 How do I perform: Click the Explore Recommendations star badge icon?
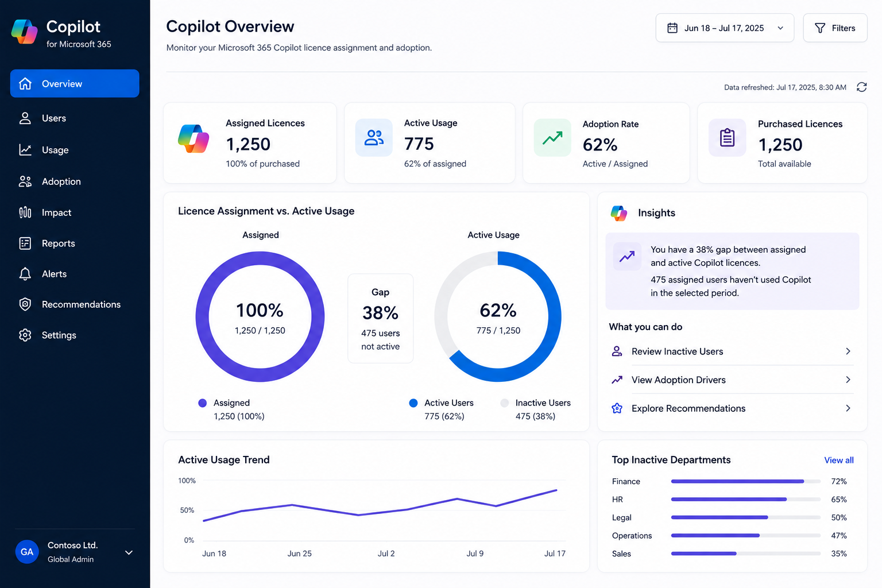click(617, 408)
